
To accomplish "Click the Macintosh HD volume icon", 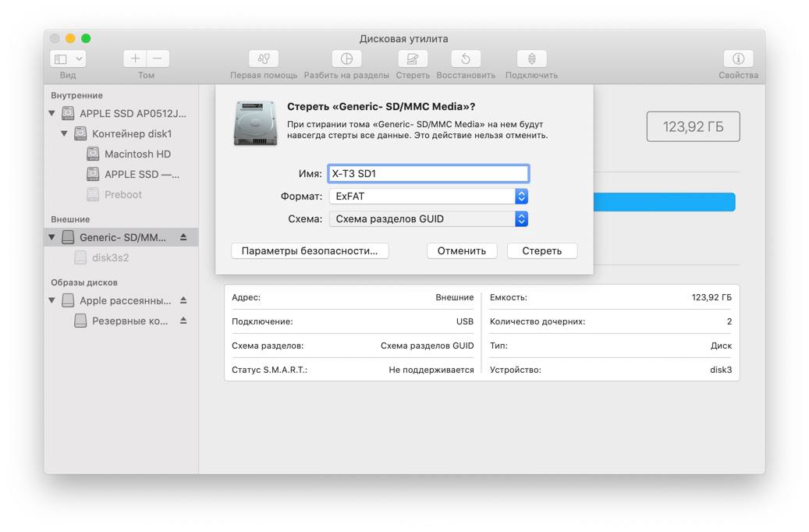I will pos(93,154).
